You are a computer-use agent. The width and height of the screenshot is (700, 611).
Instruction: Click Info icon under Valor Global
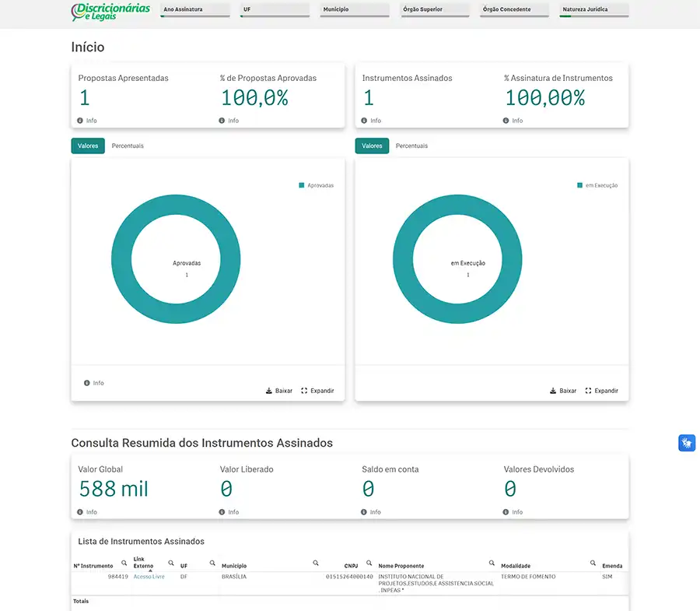click(x=80, y=512)
